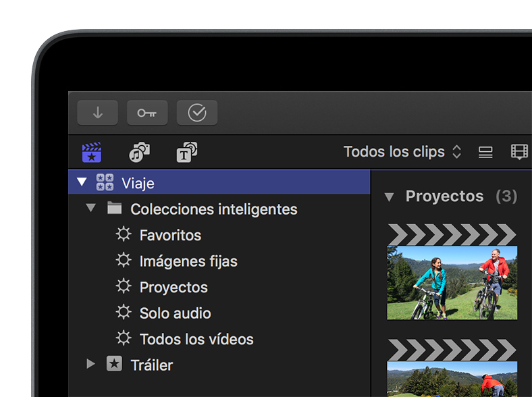Screen dimensions: 532x397
Task: Open the Photos and Audio sidebar
Action: 139,153
